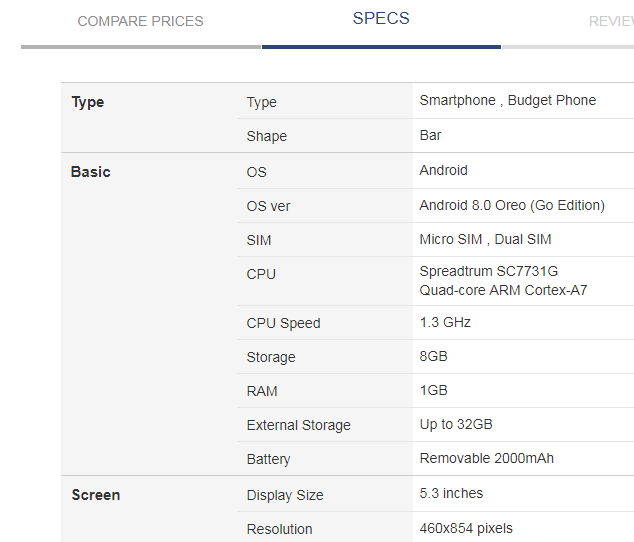Click the 'OS' row label

pos(257,172)
